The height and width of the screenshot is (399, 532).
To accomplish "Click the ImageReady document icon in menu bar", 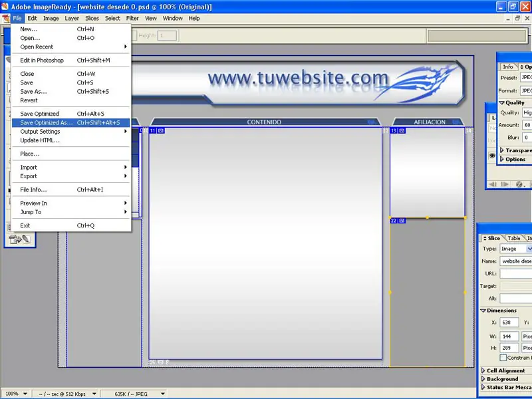I will click(x=6, y=19).
